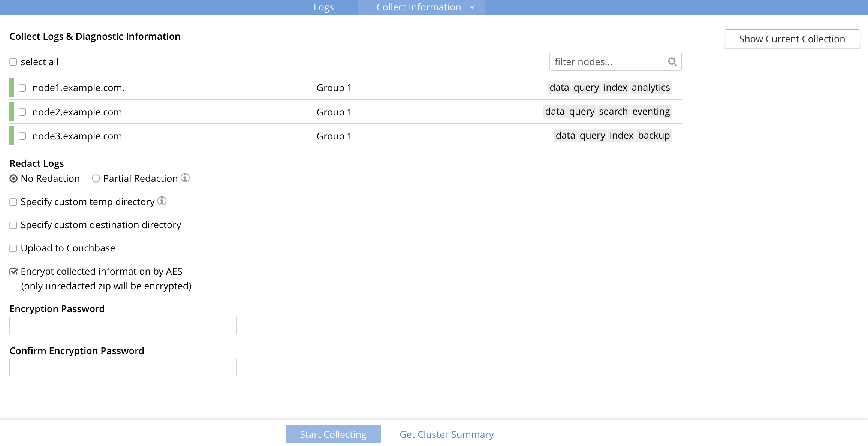
Task: Choose the Partial Redaction radio option
Action: [96, 178]
